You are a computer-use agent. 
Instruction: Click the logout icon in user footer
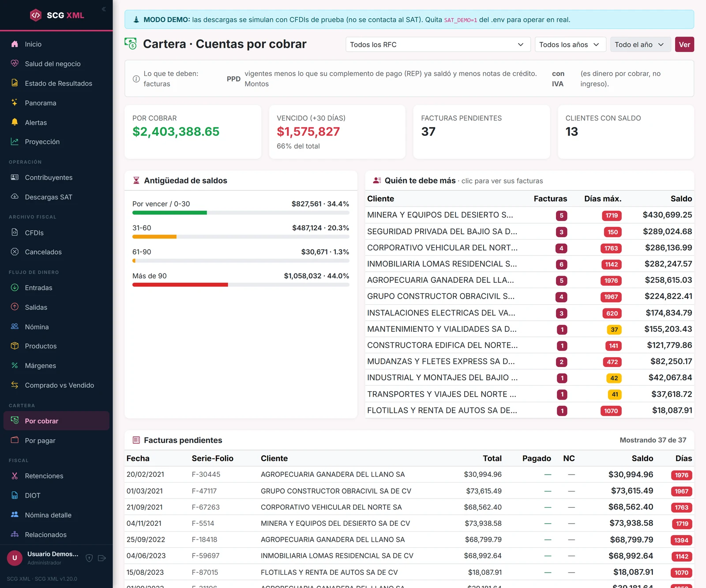click(102, 558)
